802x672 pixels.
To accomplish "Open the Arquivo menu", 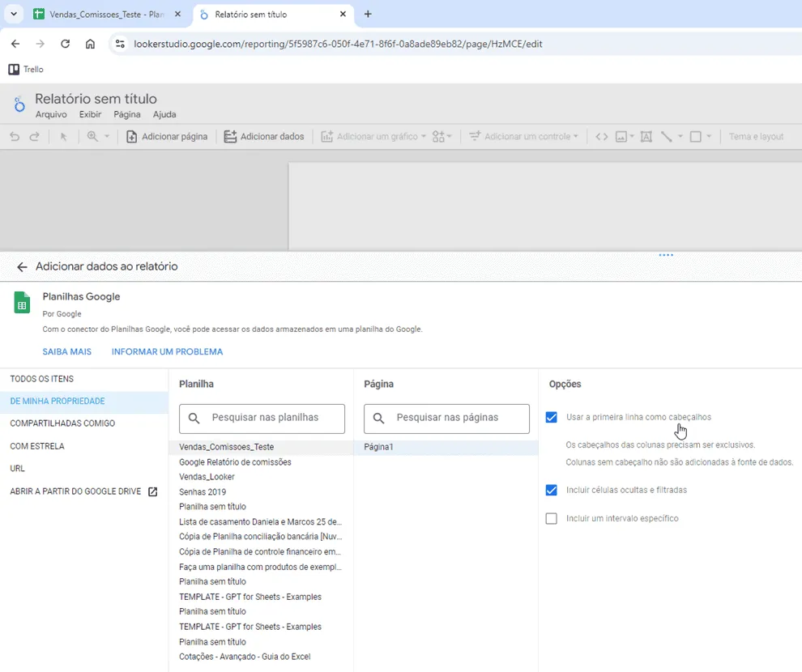I will pyautogui.click(x=51, y=114).
